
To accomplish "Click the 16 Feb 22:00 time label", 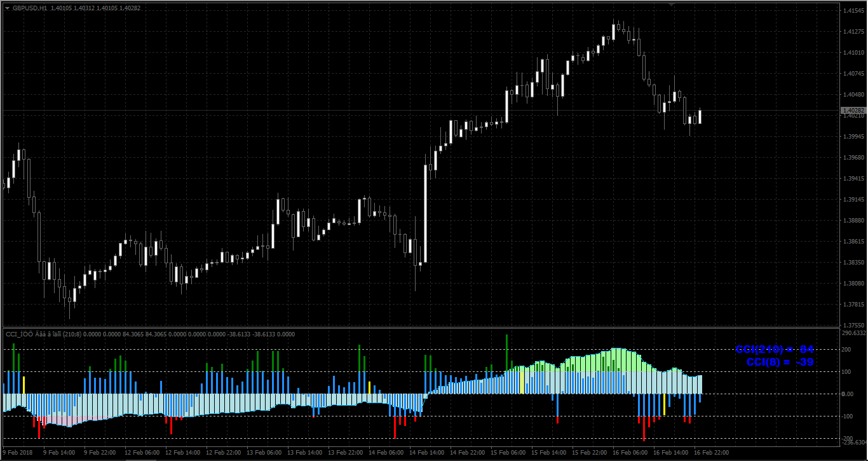I will click(710, 453).
